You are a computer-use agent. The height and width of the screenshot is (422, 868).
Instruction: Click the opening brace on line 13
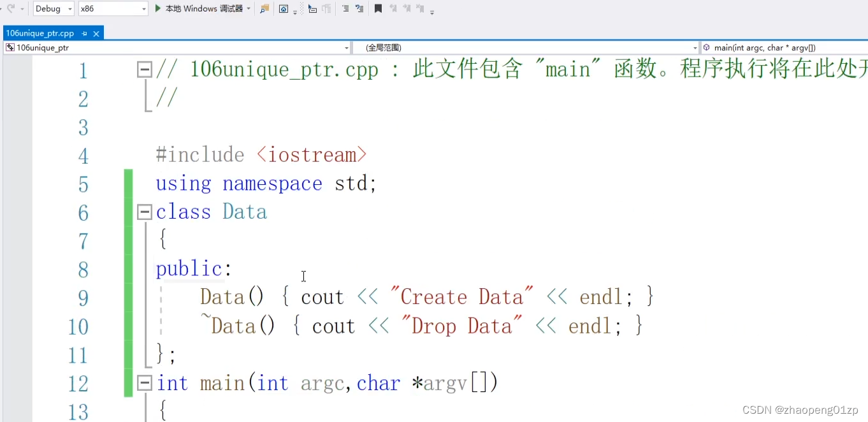(x=162, y=411)
